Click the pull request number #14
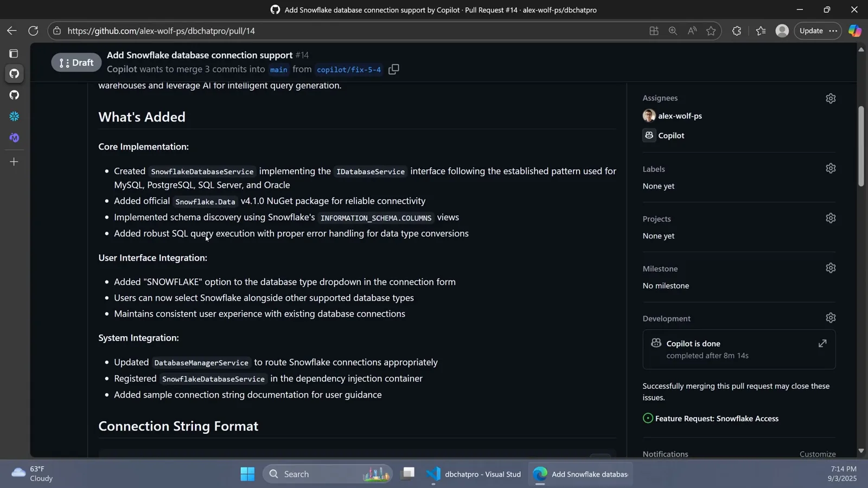This screenshot has width=868, height=488. [302, 55]
